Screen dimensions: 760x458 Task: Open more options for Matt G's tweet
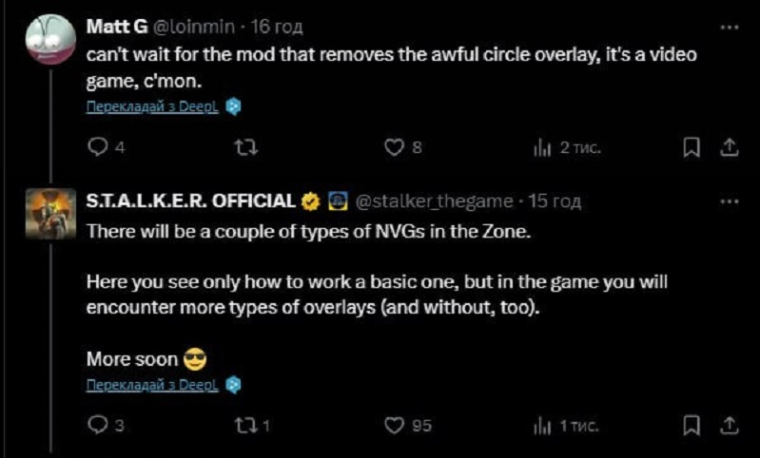click(x=729, y=27)
